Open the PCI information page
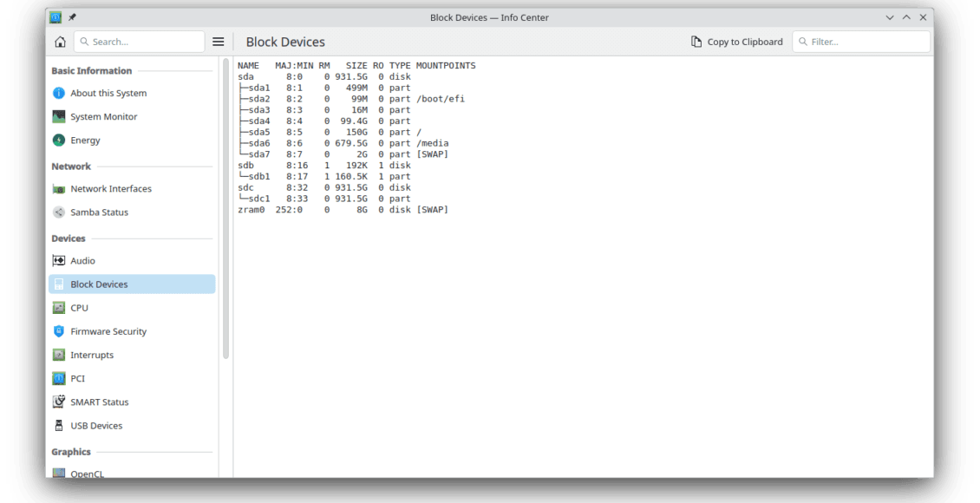The width and height of the screenshot is (980, 503). tap(77, 378)
